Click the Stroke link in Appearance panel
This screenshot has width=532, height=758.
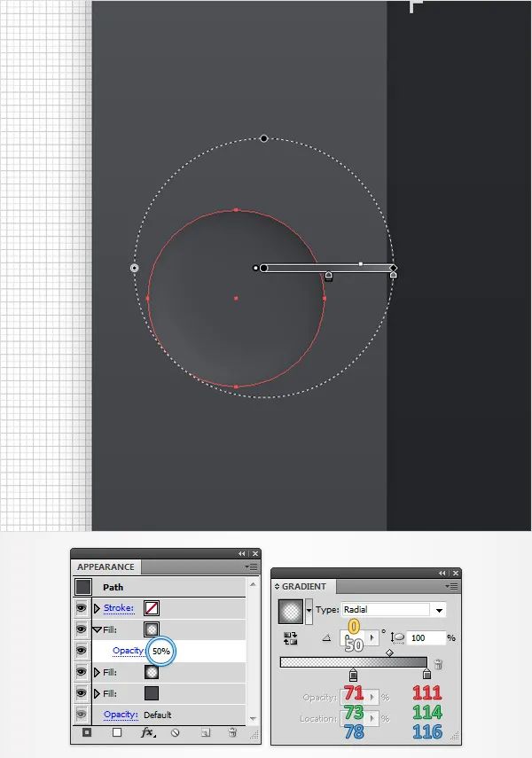tap(119, 608)
